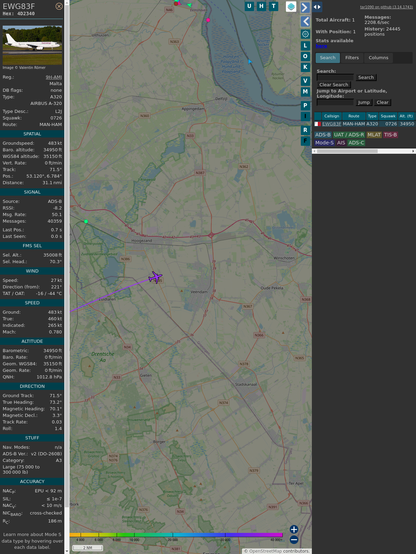Click the Clear button beside Jump
Image resolution: width=416 pixels, height=554 pixels.
(x=382, y=102)
